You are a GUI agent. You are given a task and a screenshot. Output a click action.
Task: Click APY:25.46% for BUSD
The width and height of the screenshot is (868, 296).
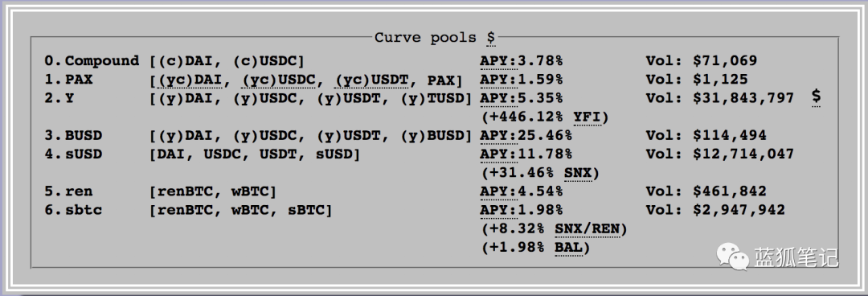[x=526, y=135]
